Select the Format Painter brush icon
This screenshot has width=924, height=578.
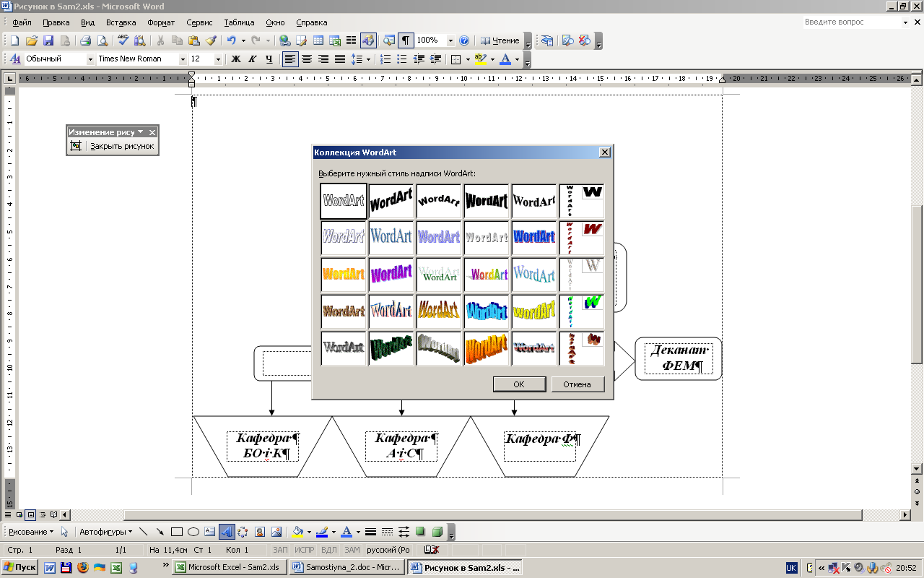tap(211, 40)
